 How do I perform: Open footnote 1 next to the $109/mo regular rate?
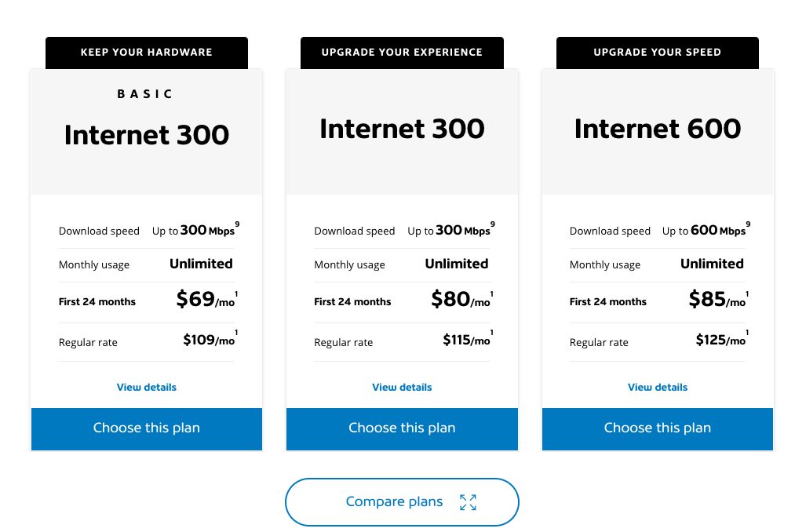pyautogui.click(x=236, y=333)
